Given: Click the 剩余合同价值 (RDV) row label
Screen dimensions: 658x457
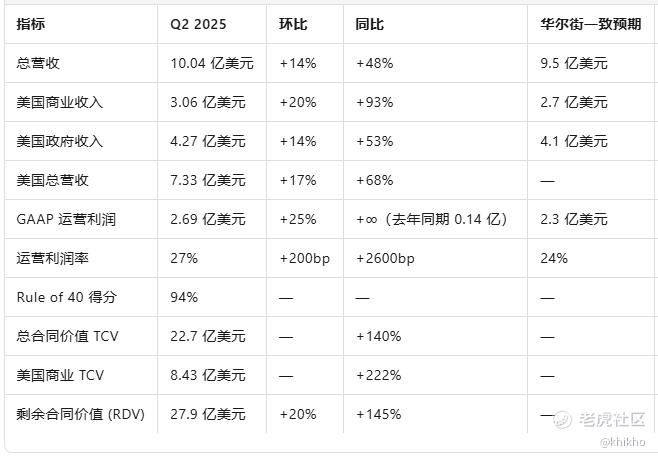Looking at the screenshot, I should (80, 414).
